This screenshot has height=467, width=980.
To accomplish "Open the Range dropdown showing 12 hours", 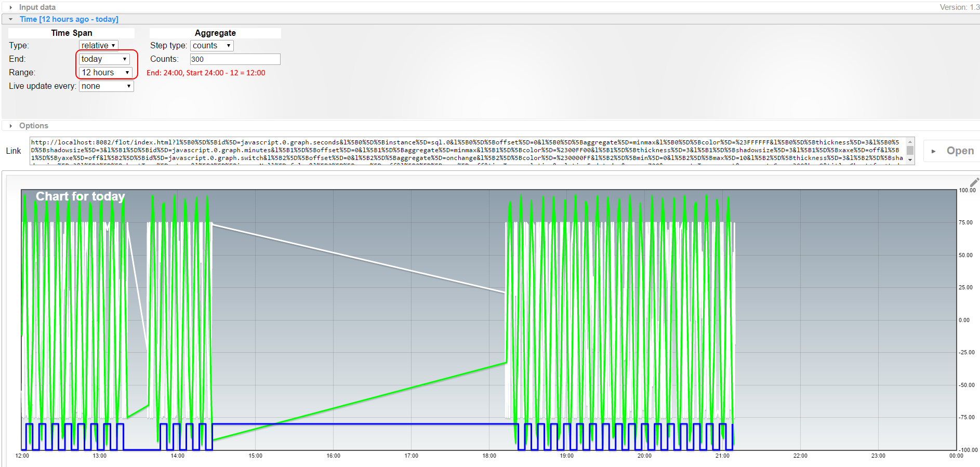I will (x=106, y=73).
